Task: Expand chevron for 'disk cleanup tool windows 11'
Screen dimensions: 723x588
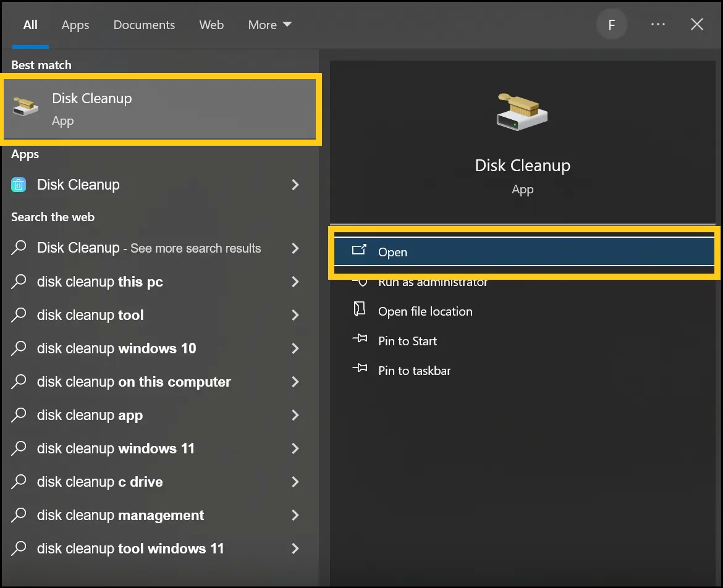Action: point(295,548)
